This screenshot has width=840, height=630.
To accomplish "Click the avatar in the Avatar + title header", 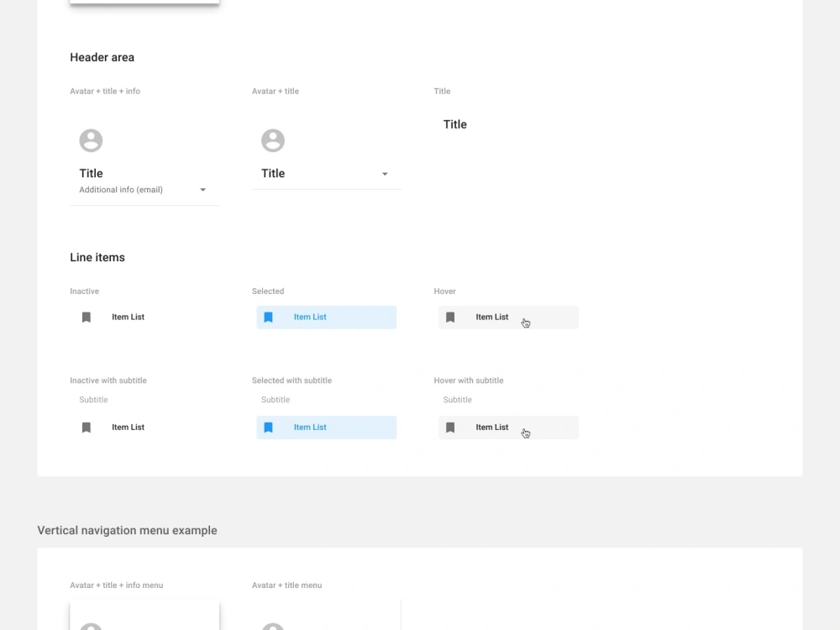I will click(272, 140).
